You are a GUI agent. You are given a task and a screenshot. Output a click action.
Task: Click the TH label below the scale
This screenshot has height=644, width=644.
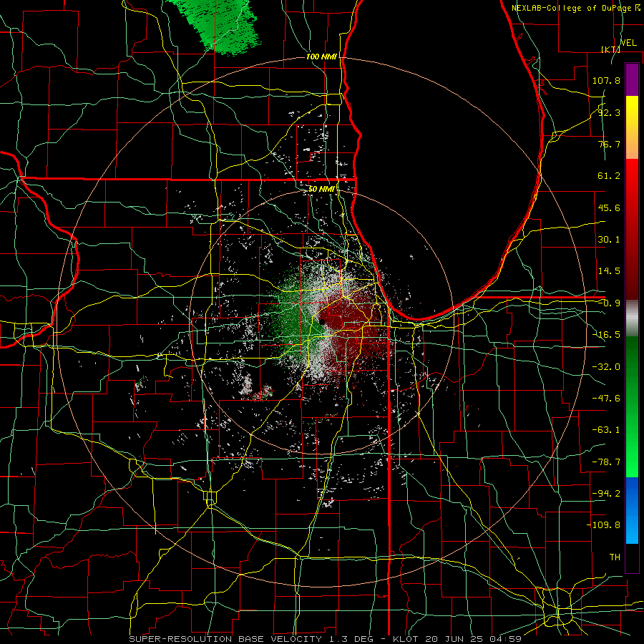615,557
